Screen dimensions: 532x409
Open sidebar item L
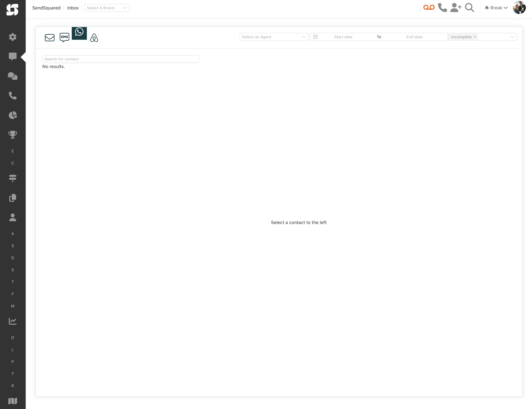[x=13, y=350]
